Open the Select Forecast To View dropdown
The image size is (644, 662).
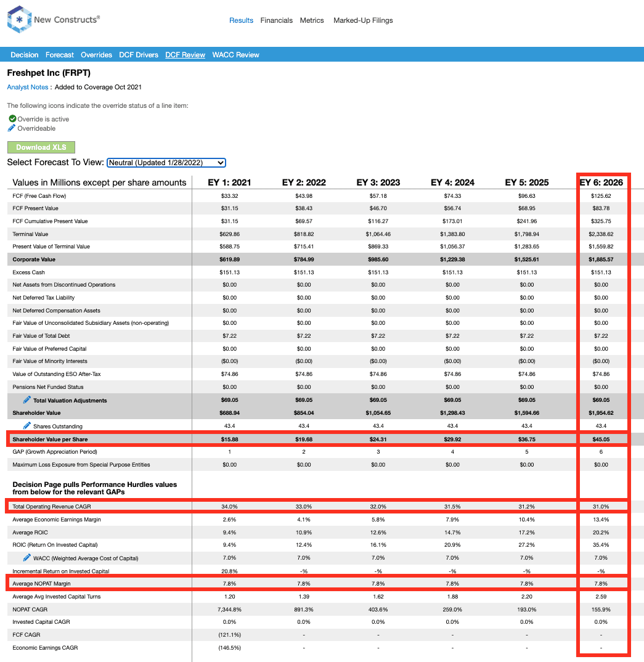tap(166, 163)
